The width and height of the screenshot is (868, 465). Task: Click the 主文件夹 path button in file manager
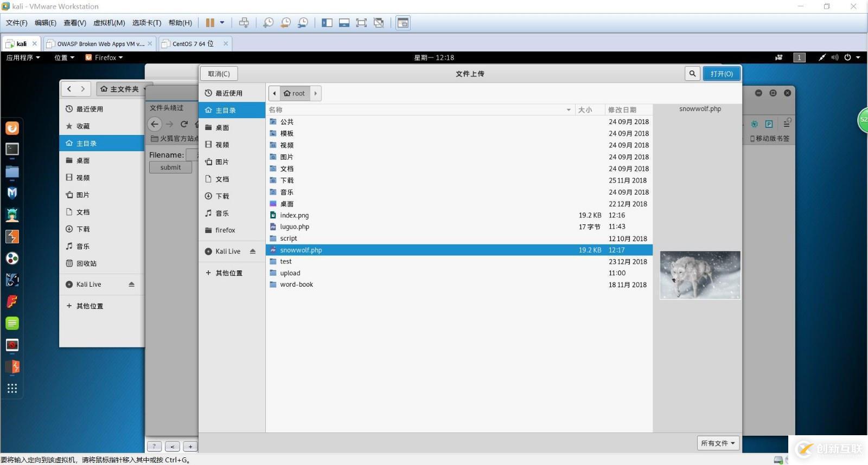pos(120,89)
